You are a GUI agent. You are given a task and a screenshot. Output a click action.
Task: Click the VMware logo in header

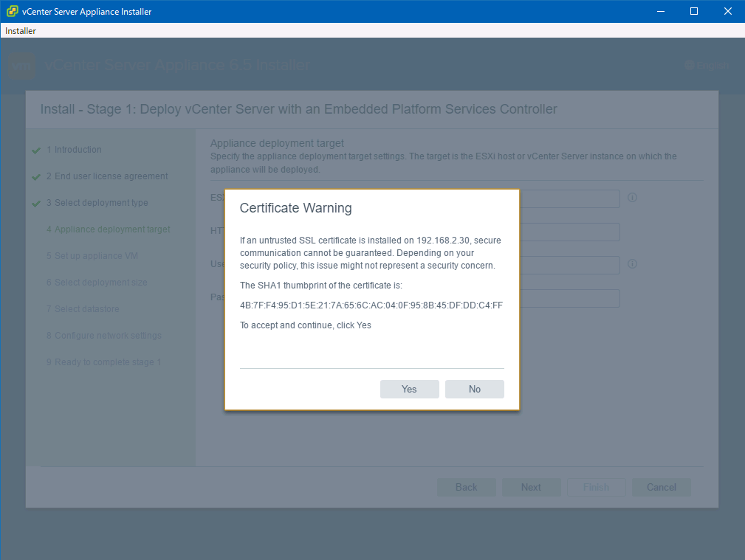tap(22, 66)
